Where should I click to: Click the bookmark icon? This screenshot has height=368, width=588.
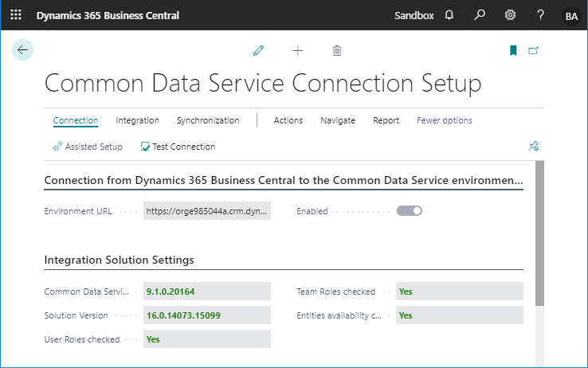(513, 50)
